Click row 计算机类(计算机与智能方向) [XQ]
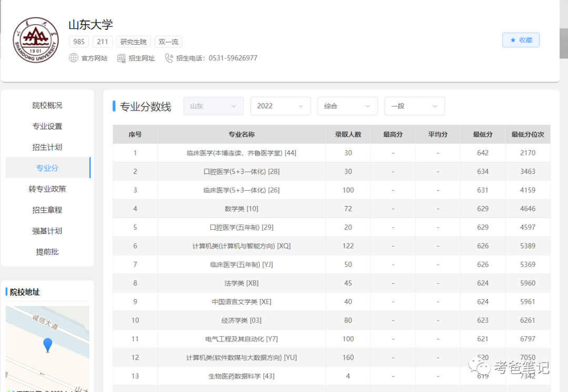This screenshot has width=568, height=392. pos(331,246)
